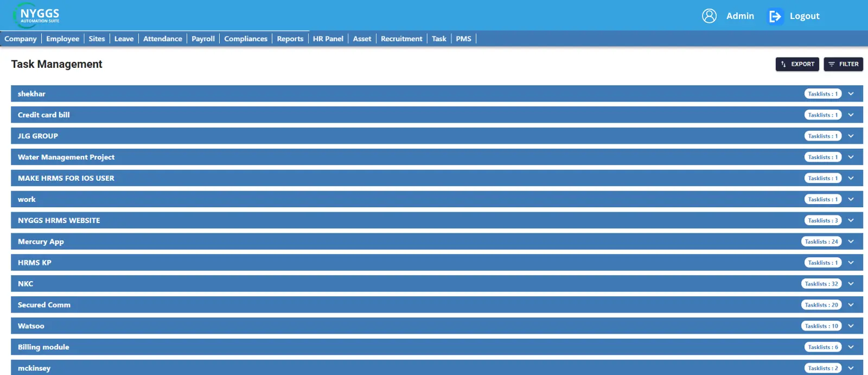Image resolution: width=868 pixels, height=375 pixels.
Task: Go to the Recruitment menu
Action: tap(401, 39)
